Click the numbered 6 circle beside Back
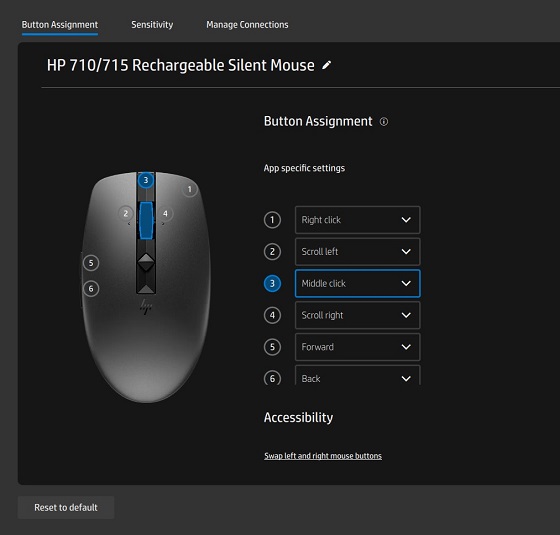Screen dimensions: 560x535 point(272,378)
